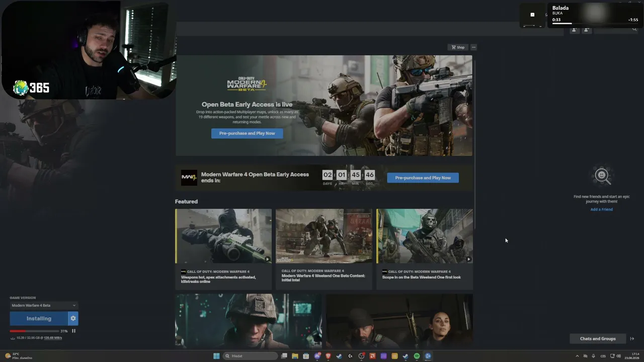The height and width of the screenshot is (362, 644).
Task: Click the countdown Pre-purchase and Play Now
Action: [423, 177]
